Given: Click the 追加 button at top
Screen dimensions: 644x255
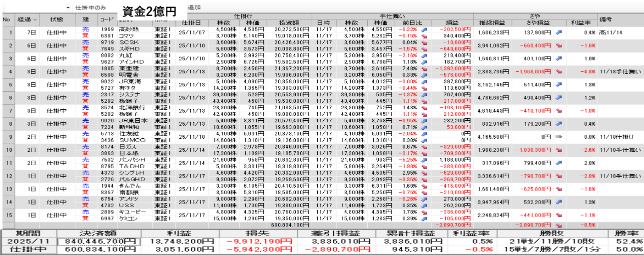Looking at the screenshot, I should pyautogui.click(x=193, y=8).
